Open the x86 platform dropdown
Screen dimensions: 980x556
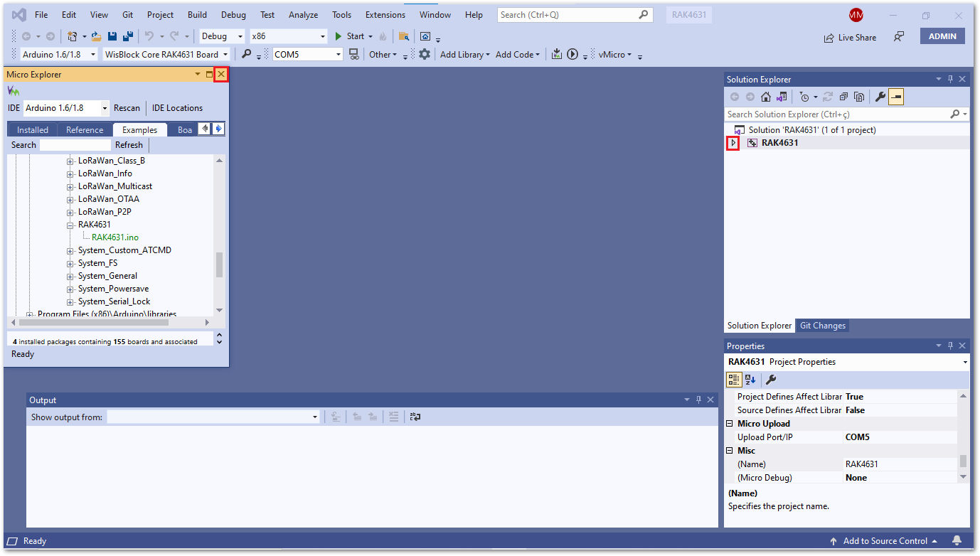288,36
